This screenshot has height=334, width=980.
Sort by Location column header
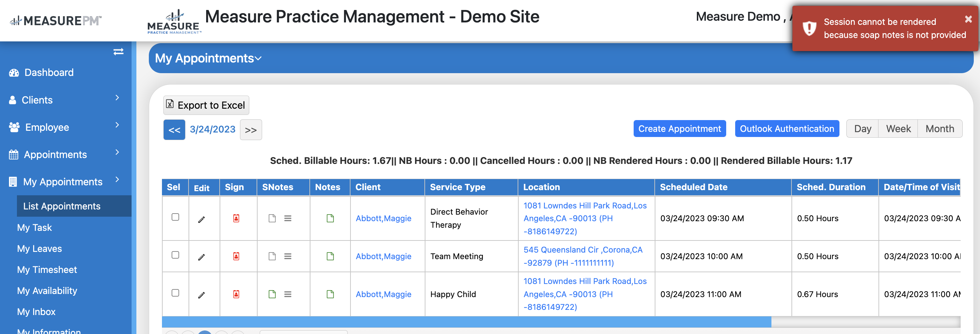click(541, 187)
